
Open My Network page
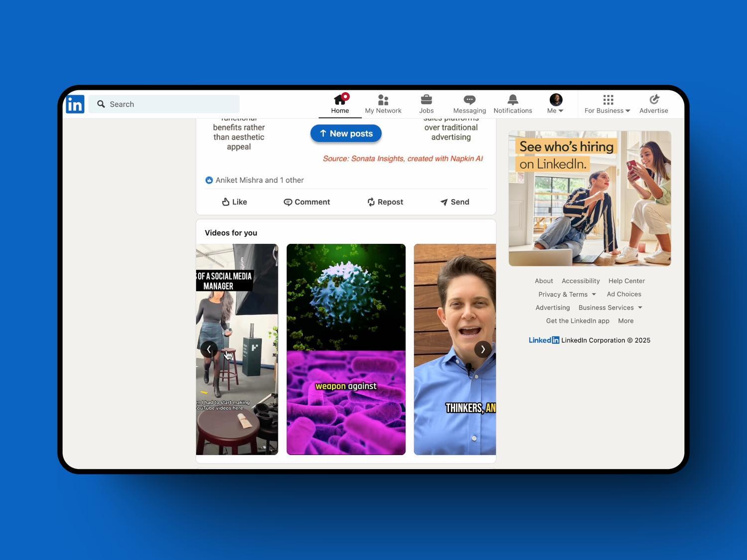click(x=383, y=104)
